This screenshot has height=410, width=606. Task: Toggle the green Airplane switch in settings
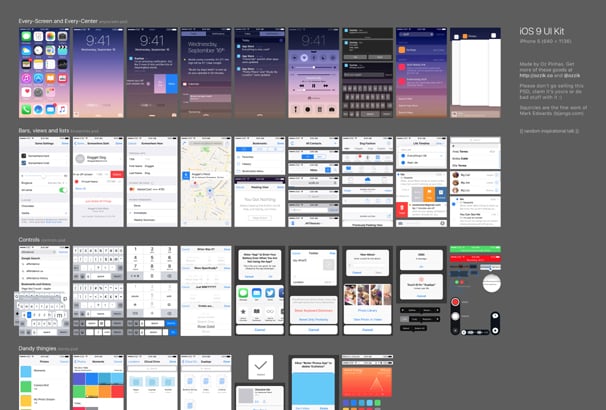click(x=63, y=190)
